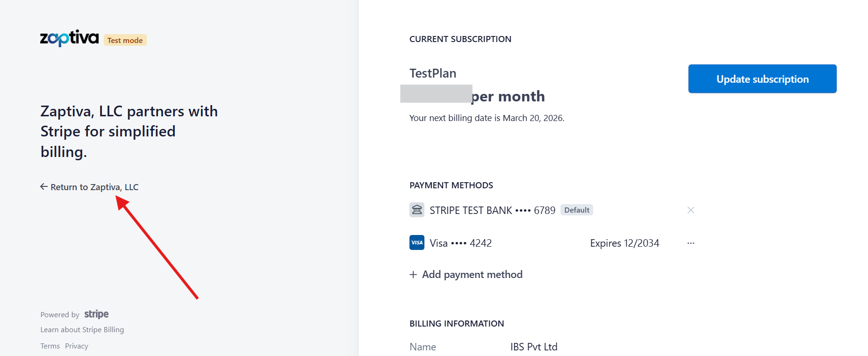Click the TestPlan subscription name
Image resolution: width=868 pixels, height=356 pixels.
click(433, 73)
